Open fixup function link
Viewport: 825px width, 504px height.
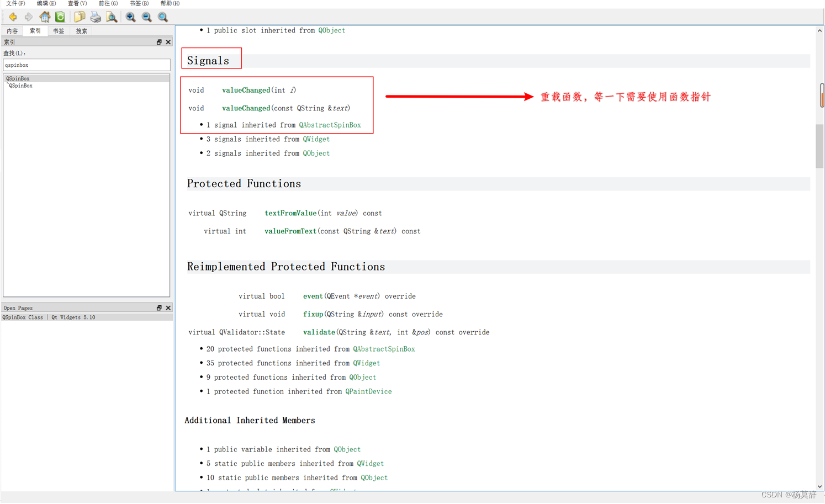(313, 315)
